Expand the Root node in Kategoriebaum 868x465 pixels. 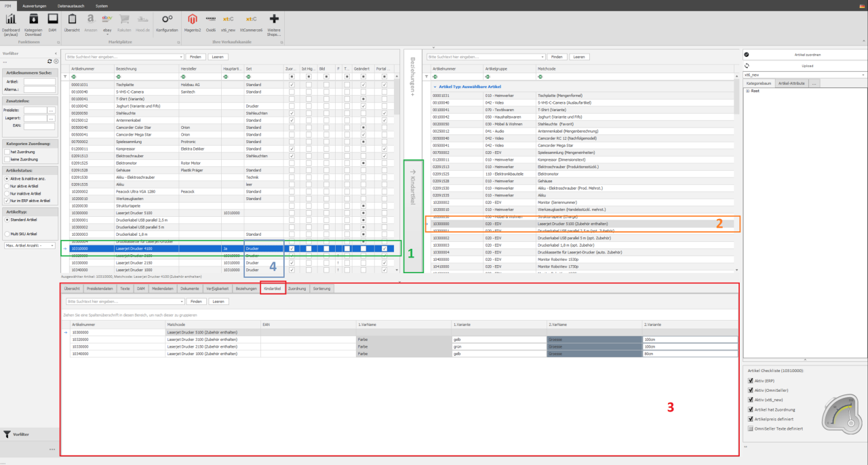pos(747,90)
